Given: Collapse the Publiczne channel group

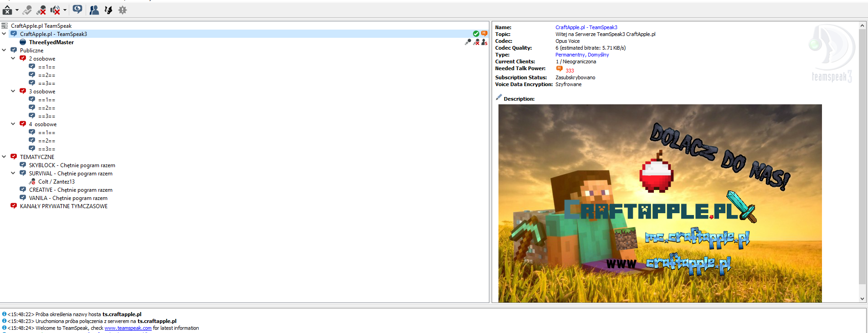Looking at the screenshot, I should click(4, 50).
